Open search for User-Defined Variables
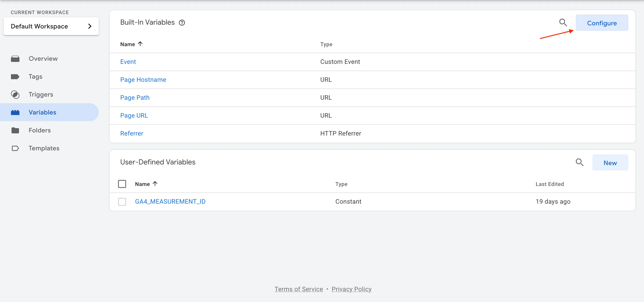 click(x=580, y=162)
